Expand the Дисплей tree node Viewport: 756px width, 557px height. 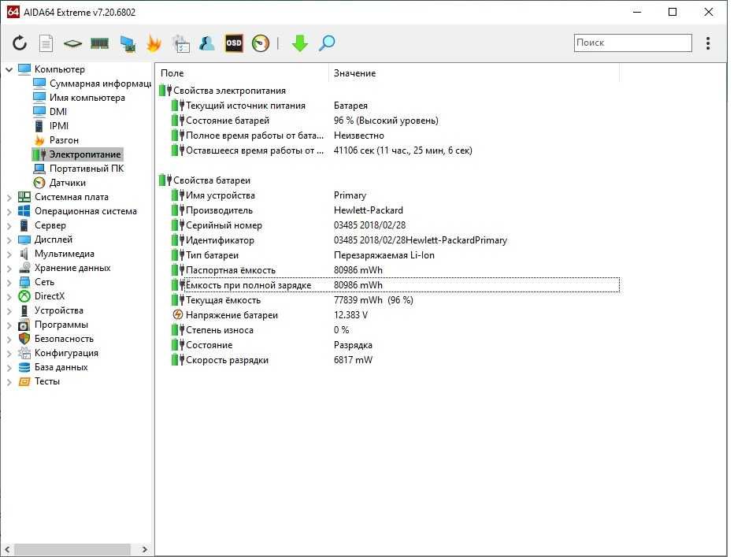9,240
